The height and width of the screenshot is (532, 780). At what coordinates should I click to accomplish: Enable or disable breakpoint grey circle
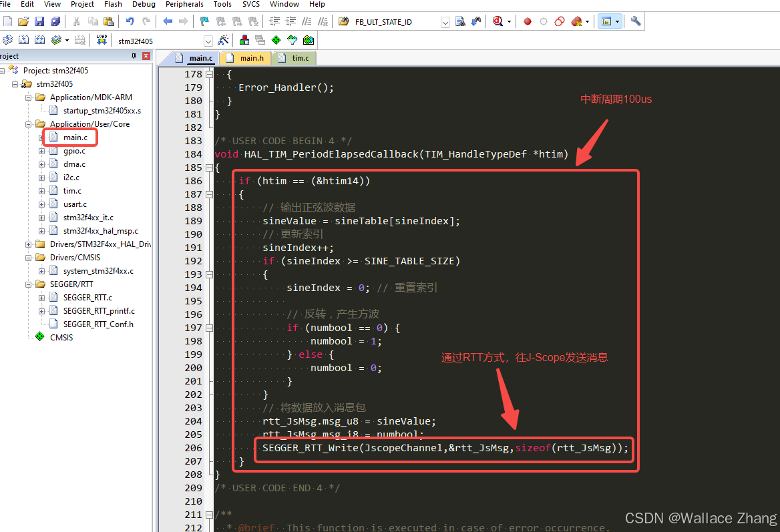tap(543, 21)
